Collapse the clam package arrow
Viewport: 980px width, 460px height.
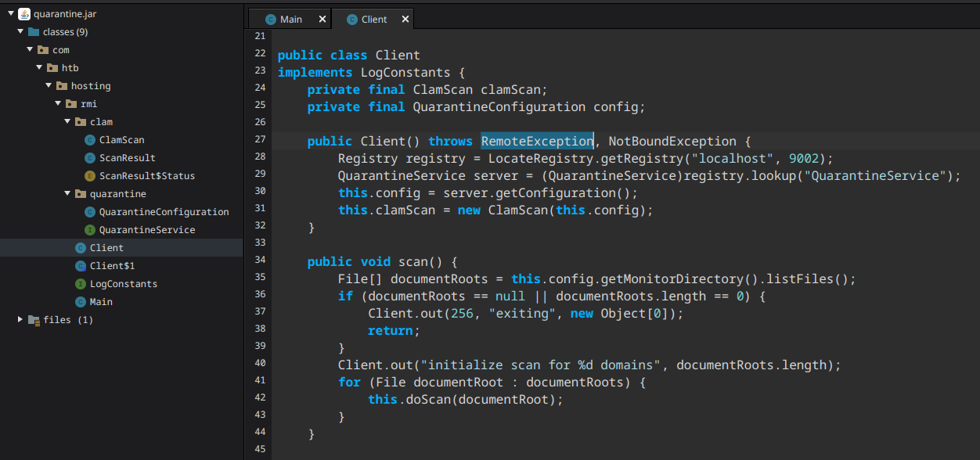click(x=67, y=122)
